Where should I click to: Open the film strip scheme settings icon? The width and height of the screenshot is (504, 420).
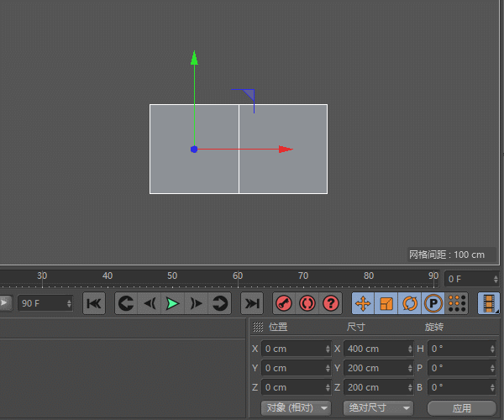coord(489,303)
